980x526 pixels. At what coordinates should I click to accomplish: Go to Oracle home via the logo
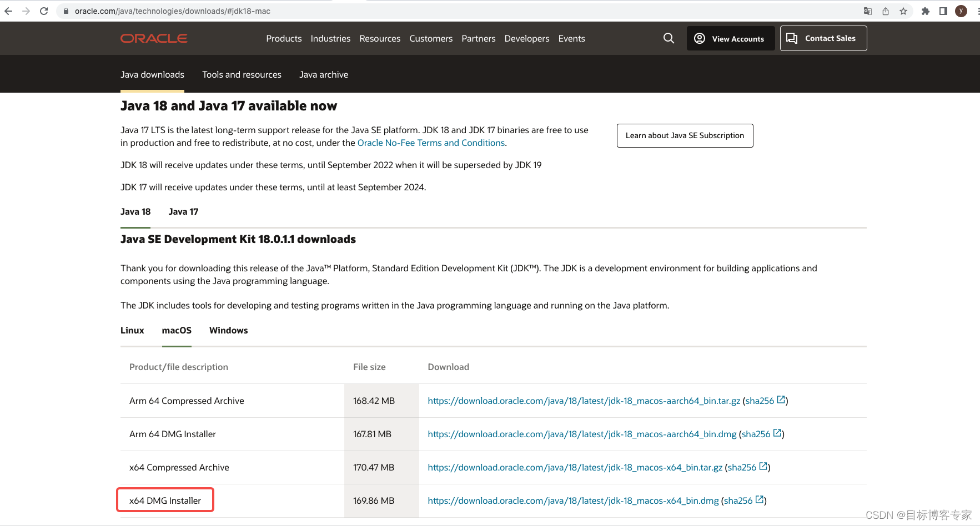pos(154,38)
